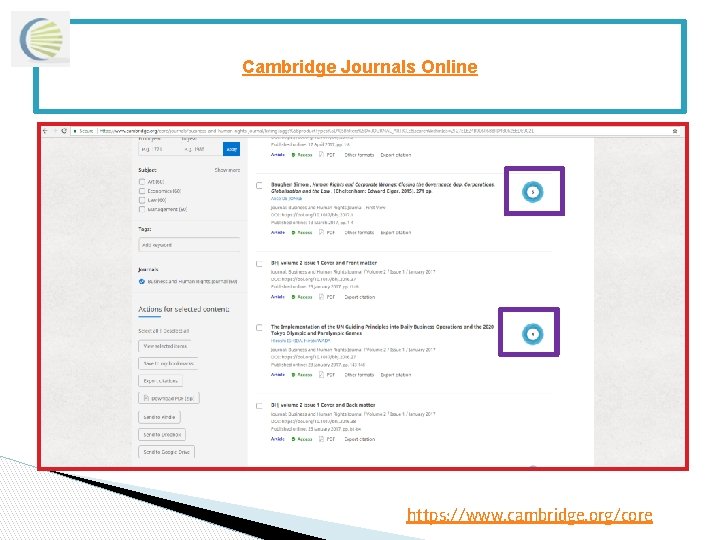This screenshot has width=720, height=540.
Task: Open the Cambridge Journals Online heading link
Action: coord(360,67)
